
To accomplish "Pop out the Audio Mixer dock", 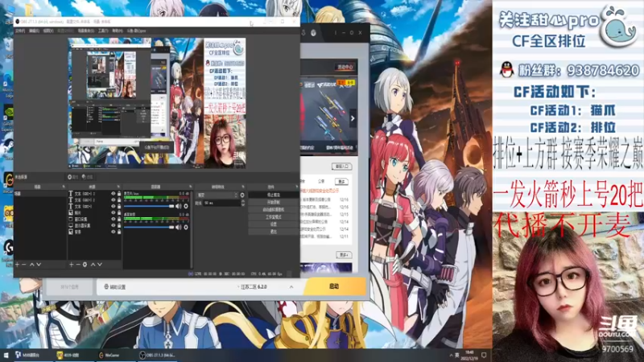I will [190, 187].
